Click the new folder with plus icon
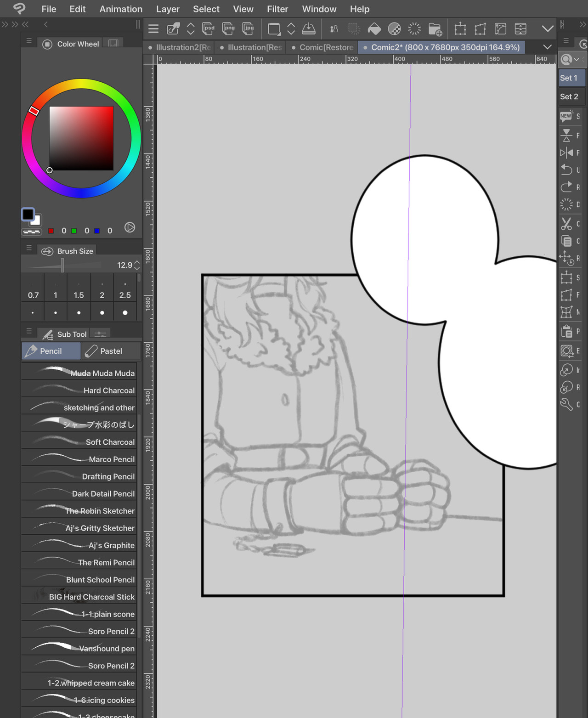This screenshot has height=718, width=588. 435,29
